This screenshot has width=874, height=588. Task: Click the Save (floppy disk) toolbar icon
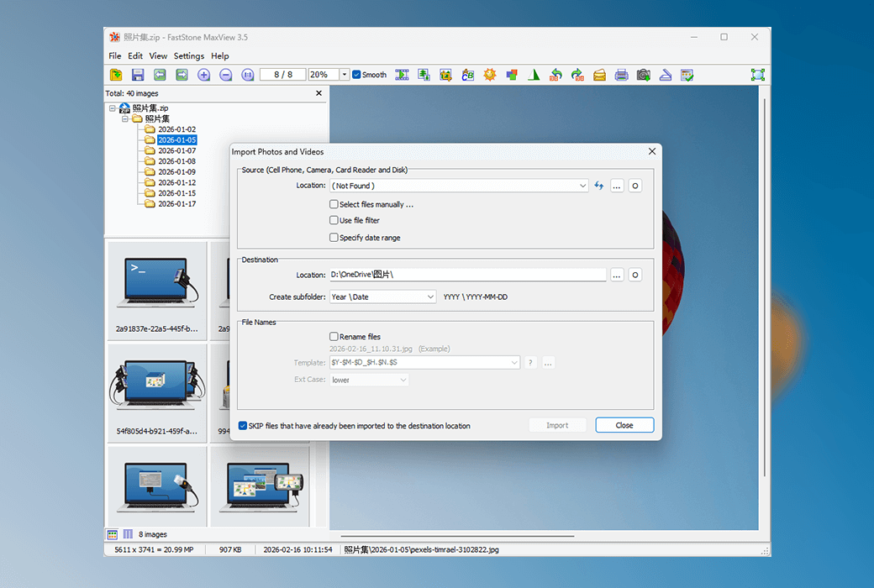pyautogui.click(x=138, y=75)
